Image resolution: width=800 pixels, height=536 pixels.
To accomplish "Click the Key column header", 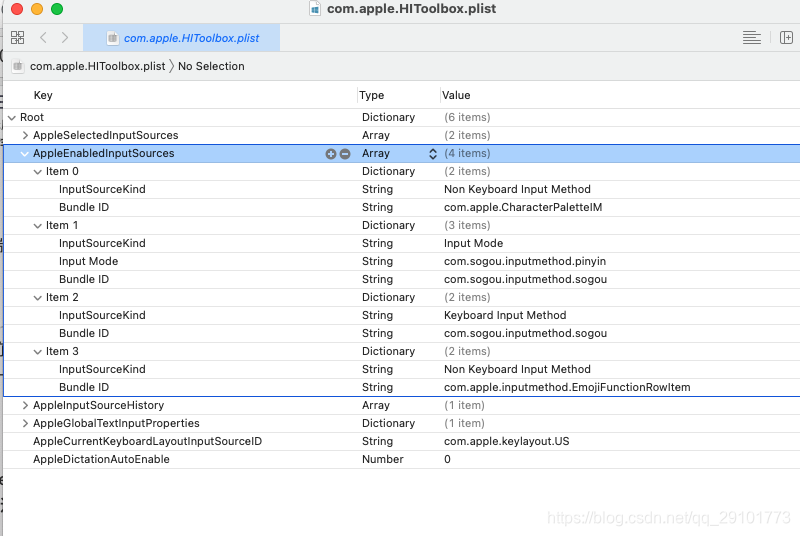I will (x=43, y=95).
